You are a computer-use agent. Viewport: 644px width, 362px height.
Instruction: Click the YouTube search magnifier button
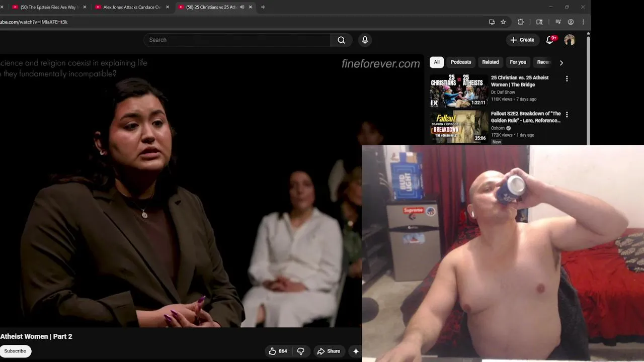pos(341,40)
